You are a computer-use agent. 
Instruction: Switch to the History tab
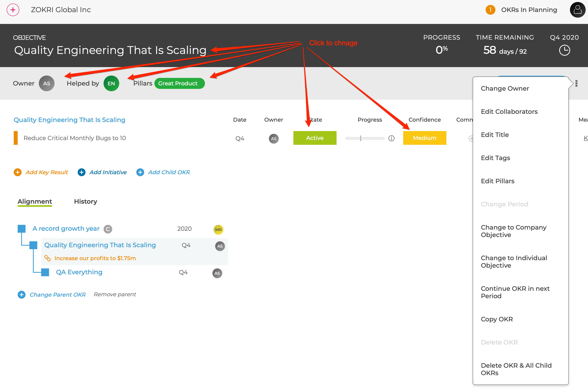86,201
